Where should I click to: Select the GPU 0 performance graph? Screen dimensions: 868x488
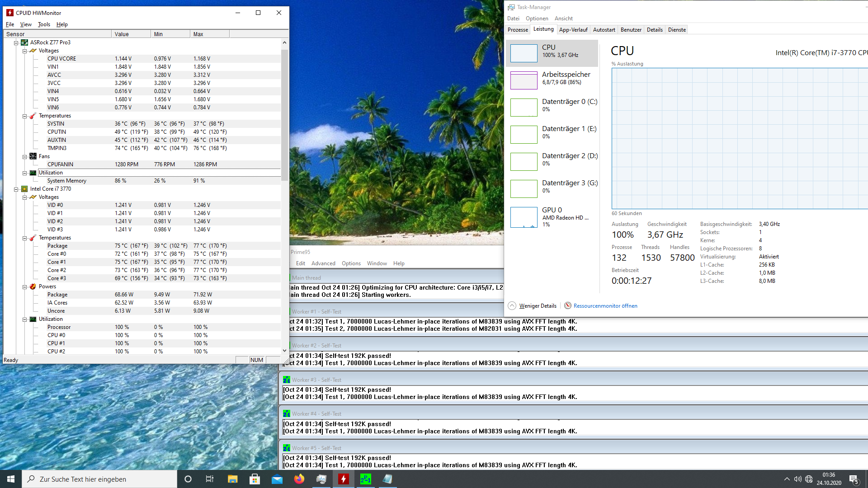(x=524, y=217)
